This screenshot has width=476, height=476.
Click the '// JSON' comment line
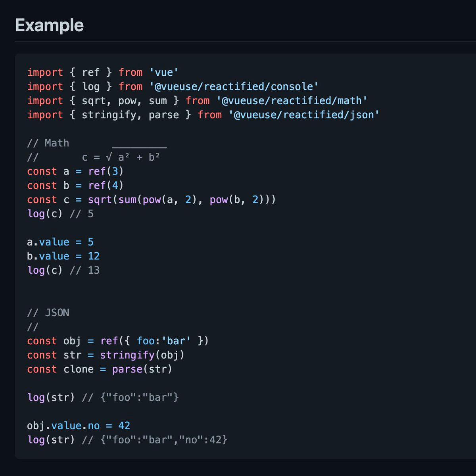pyautogui.click(x=48, y=313)
